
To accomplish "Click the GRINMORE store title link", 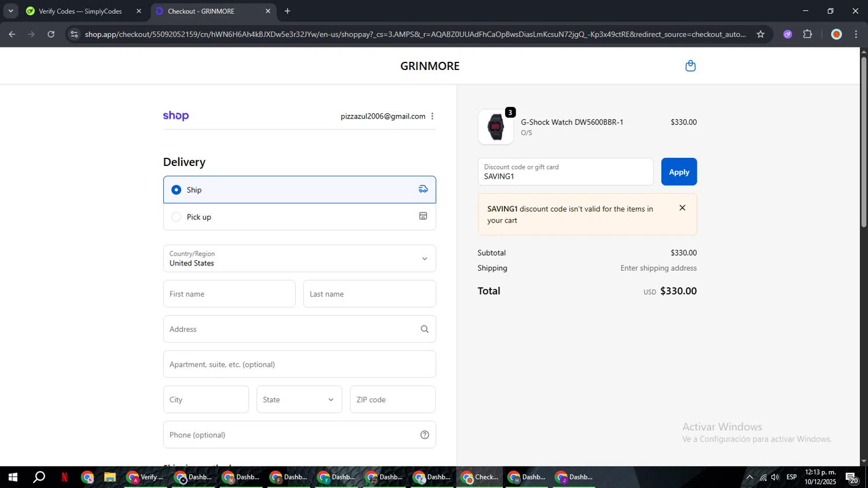I will 430,66.
